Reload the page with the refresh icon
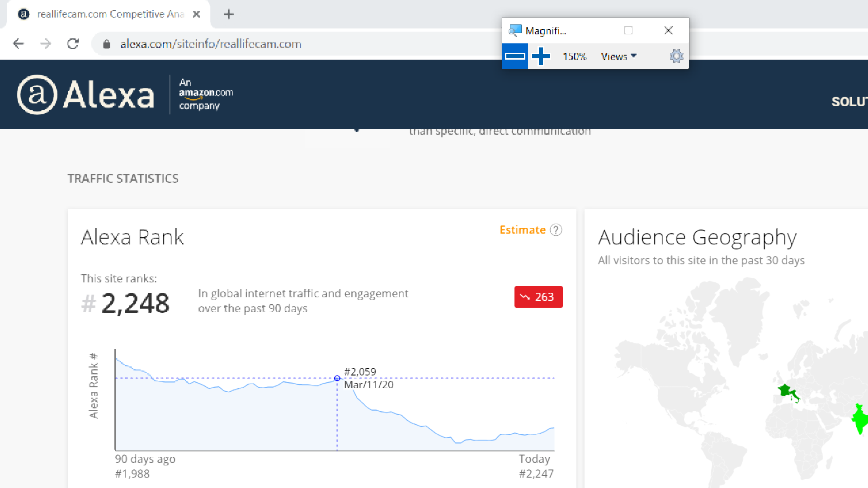The height and width of the screenshot is (488, 868). pyautogui.click(x=73, y=44)
